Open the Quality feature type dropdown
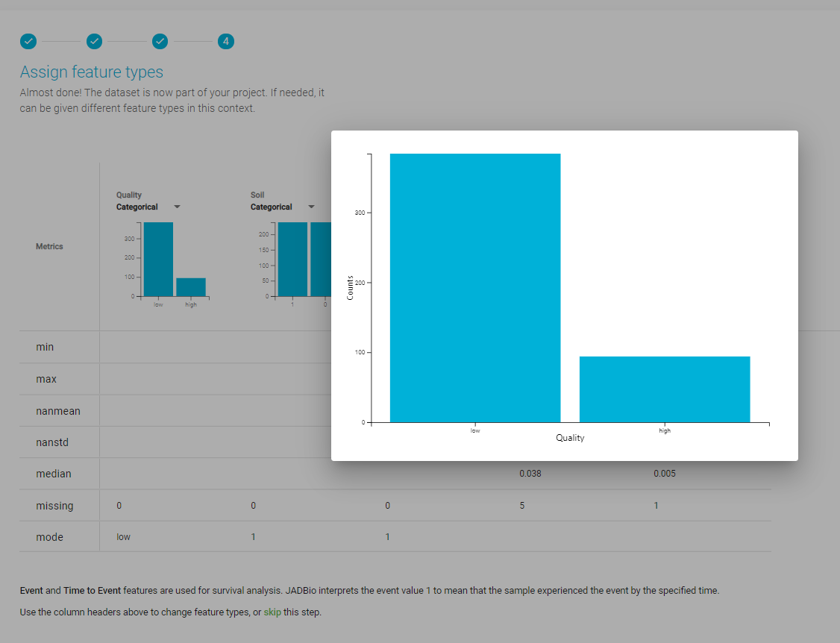The height and width of the screenshot is (643, 840). coord(148,207)
